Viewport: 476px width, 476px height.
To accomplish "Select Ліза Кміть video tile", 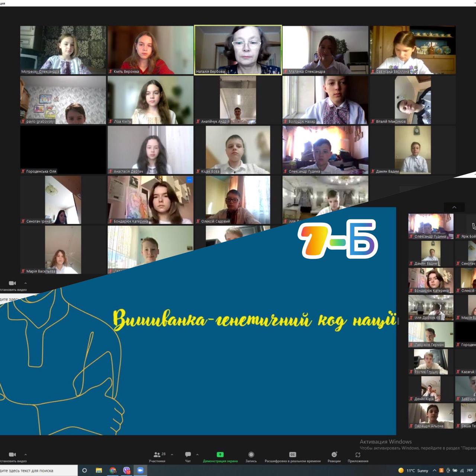I will click(x=151, y=100).
